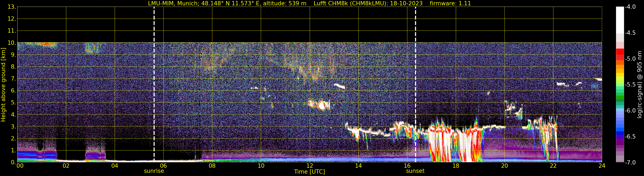The width and height of the screenshot is (644, 176).
Task: Click the 'Time [UTC]' axis label
Action: pos(310,172)
